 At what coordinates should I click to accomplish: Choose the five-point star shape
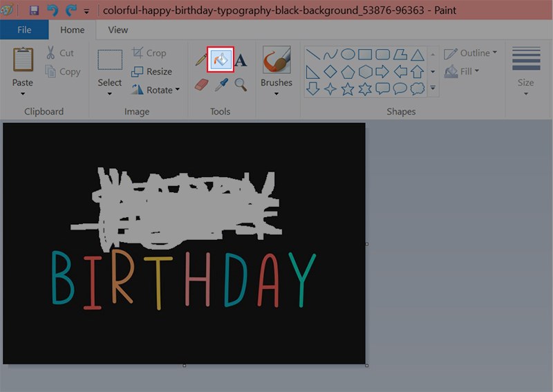point(348,88)
